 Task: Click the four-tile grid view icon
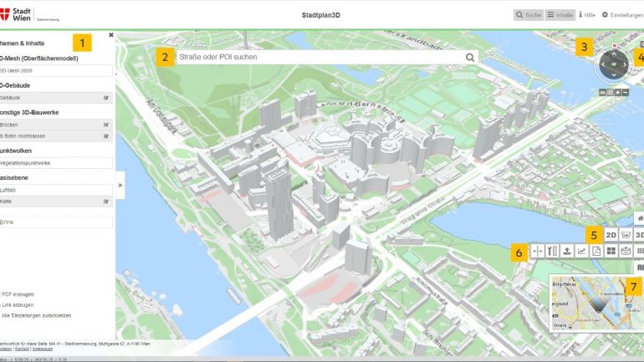[x=611, y=251]
